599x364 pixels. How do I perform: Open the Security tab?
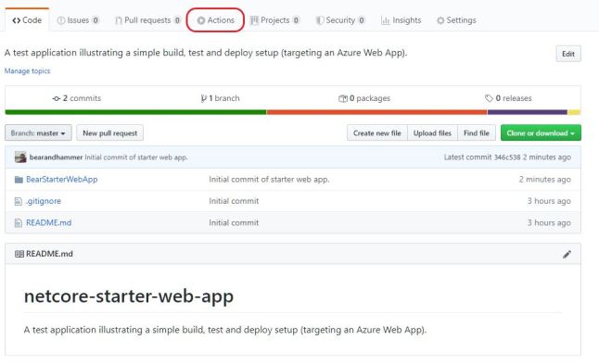pyautogui.click(x=340, y=20)
